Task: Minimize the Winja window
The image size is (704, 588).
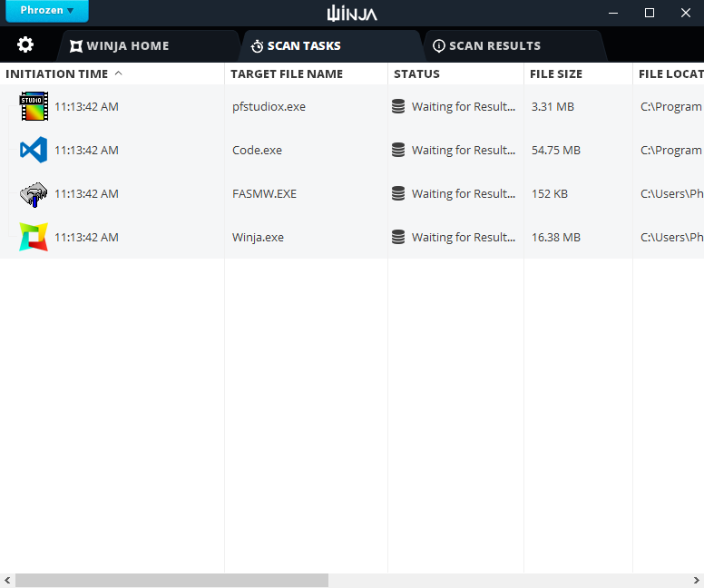Action: (x=613, y=13)
